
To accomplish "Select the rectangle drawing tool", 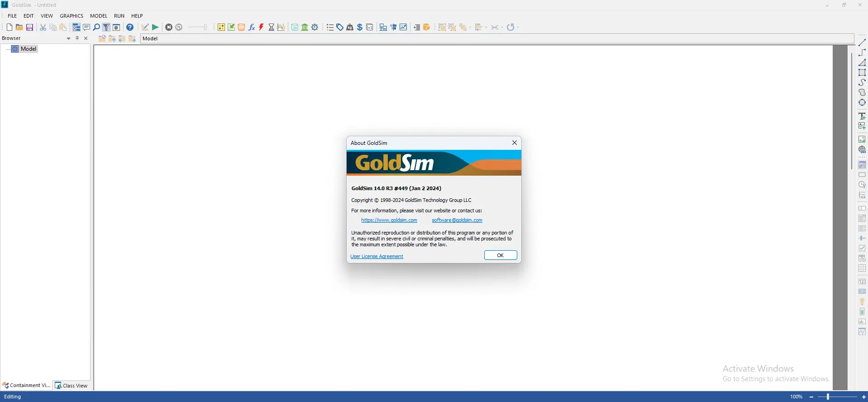I will [862, 72].
